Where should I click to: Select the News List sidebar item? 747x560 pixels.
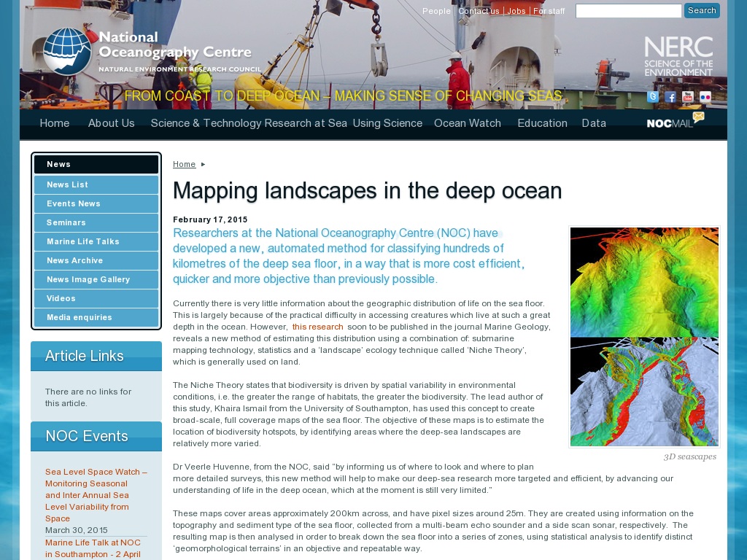(96, 184)
